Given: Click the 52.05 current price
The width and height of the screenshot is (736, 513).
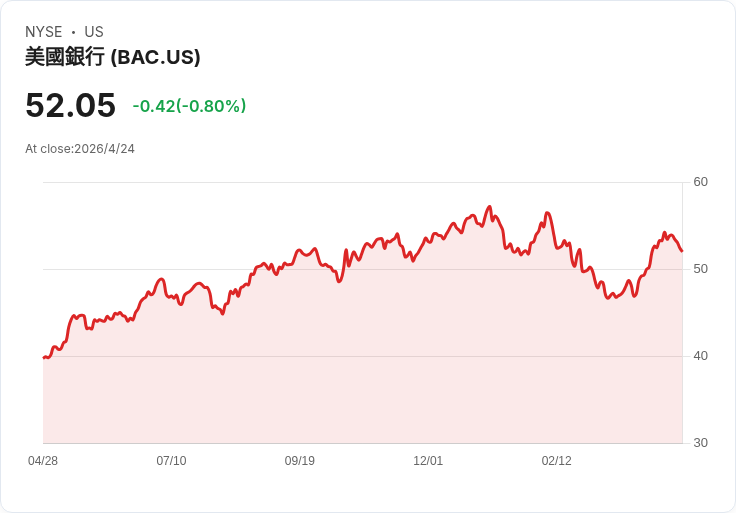Looking at the screenshot, I should (70, 105).
